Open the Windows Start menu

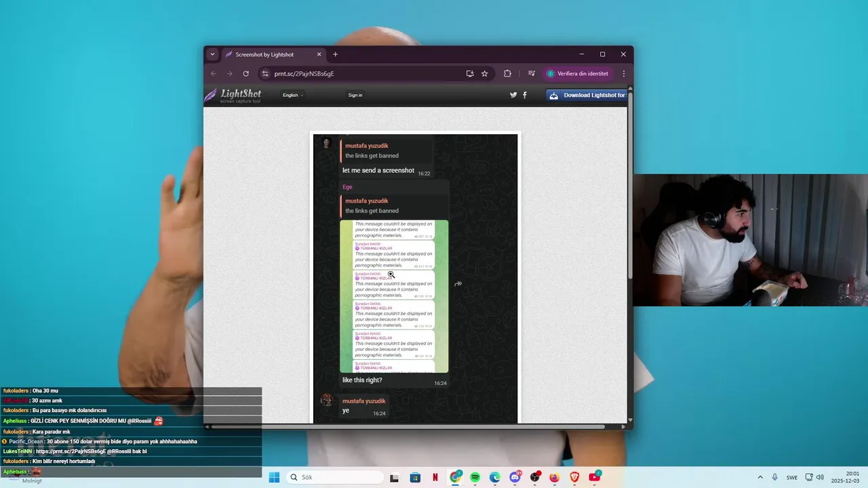[274, 477]
